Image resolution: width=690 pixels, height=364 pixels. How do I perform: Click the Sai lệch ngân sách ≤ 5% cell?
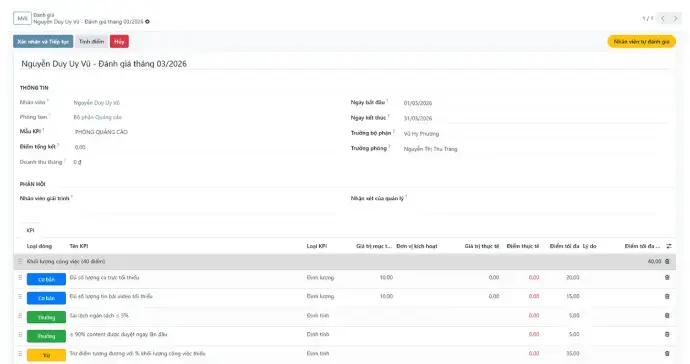click(99, 316)
